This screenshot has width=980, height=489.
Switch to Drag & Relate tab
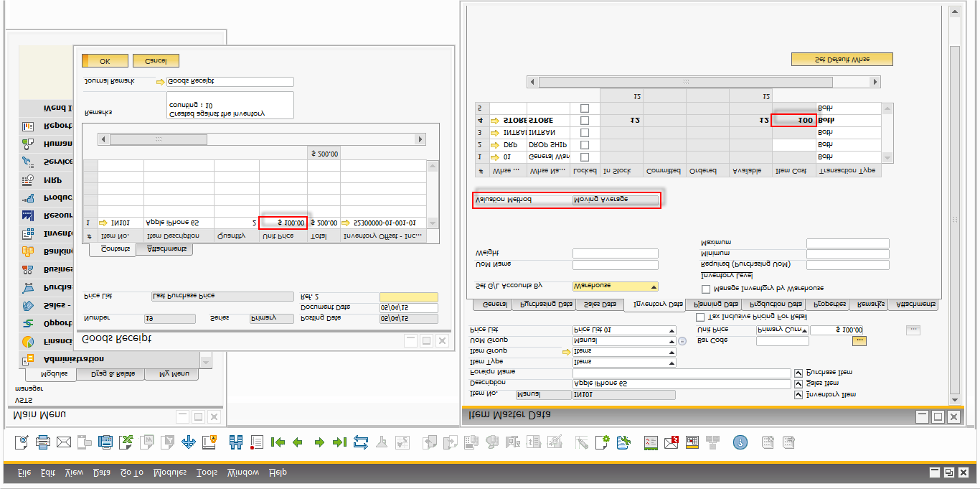tap(111, 373)
